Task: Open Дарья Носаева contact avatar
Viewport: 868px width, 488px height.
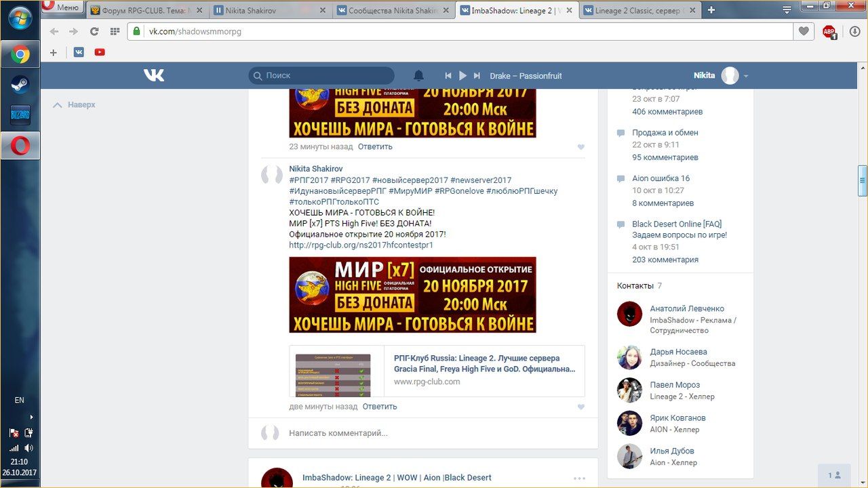Action: (629, 357)
